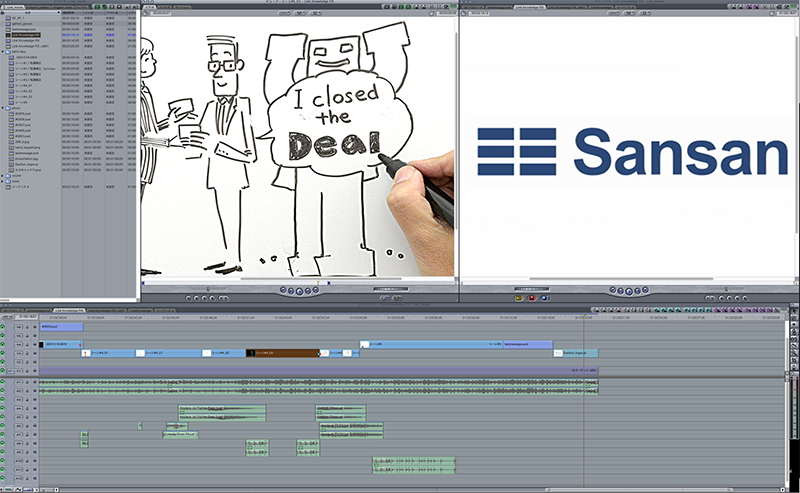Mute audio track A1
Screen dimensions: 800x493
click(3, 382)
